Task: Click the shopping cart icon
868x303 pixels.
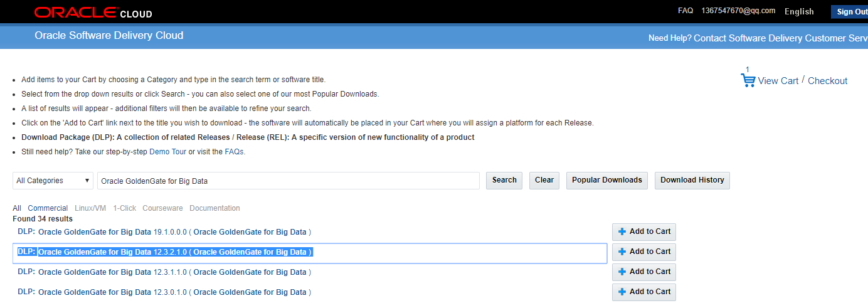Action: point(748,80)
